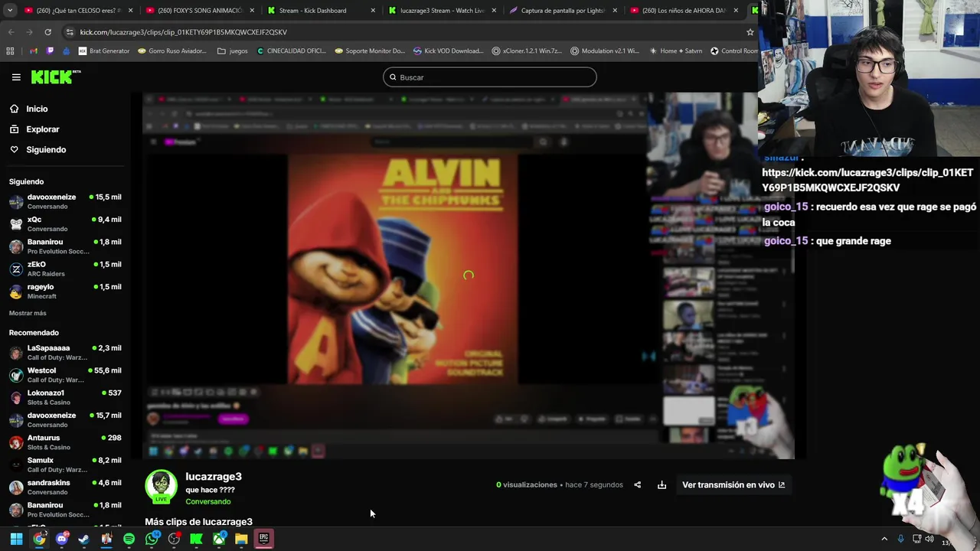Open the Kick app from the taskbar
The height and width of the screenshot is (551, 980).
click(196, 539)
